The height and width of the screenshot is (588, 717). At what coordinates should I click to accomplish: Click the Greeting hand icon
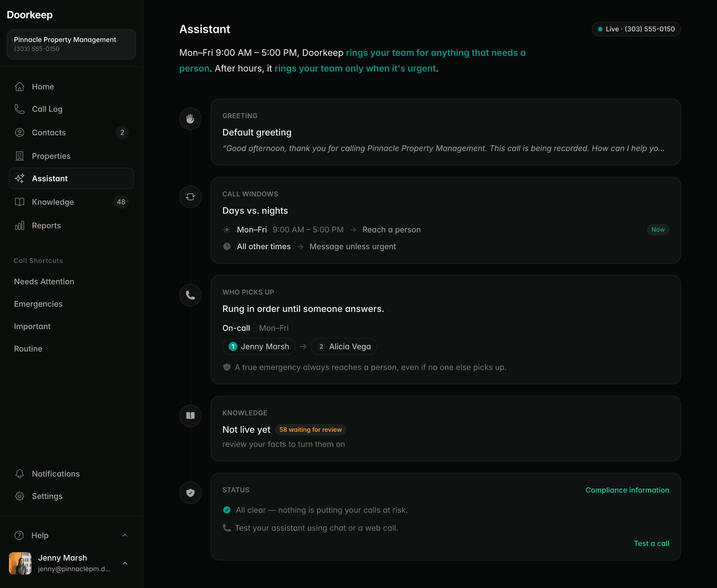[x=190, y=119]
